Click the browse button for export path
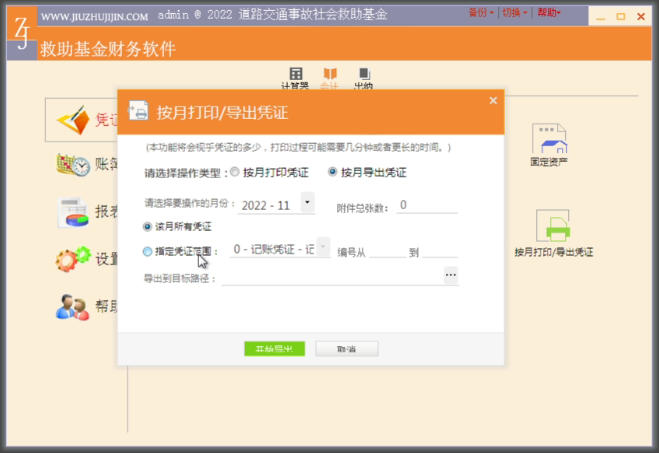The image size is (659, 453). [x=450, y=275]
